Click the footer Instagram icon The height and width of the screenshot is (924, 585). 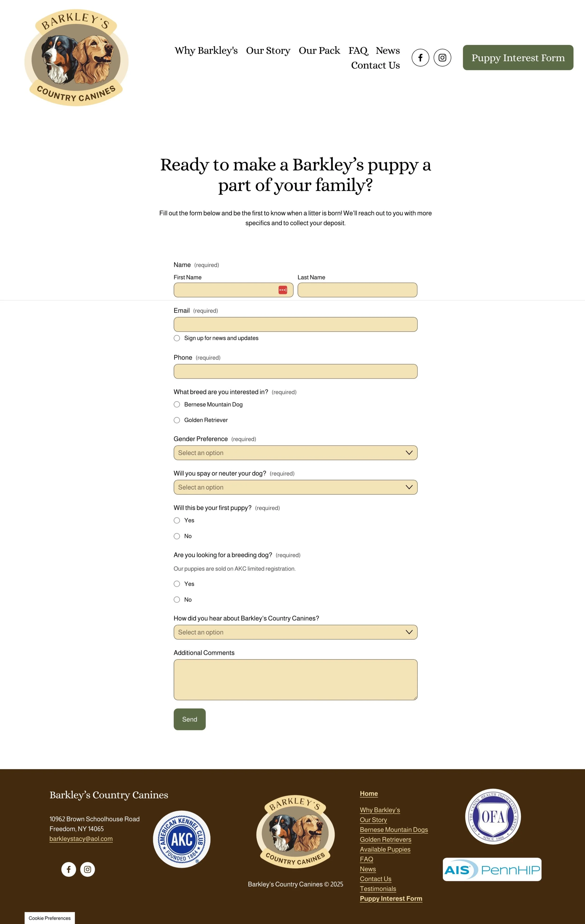[x=88, y=869]
